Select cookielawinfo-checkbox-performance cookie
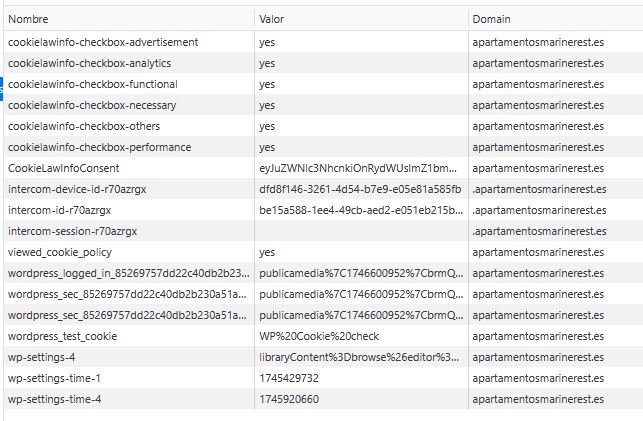 point(323,147)
